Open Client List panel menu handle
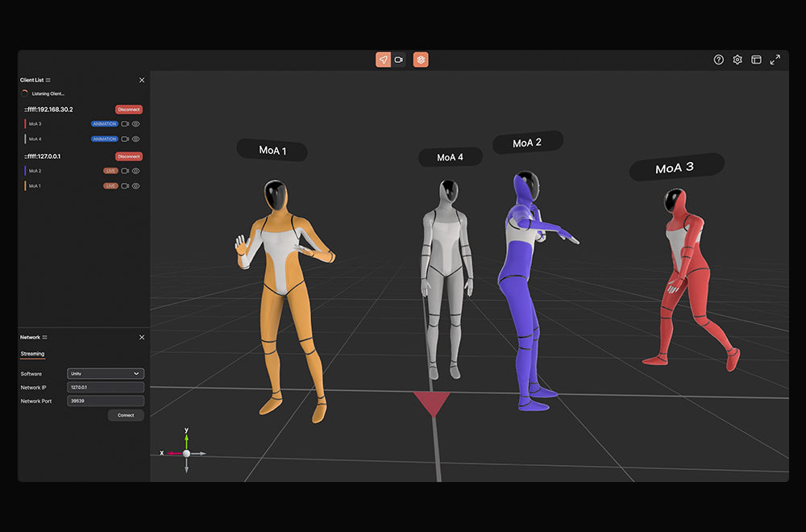The image size is (806, 532). pyautogui.click(x=48, y=80)
